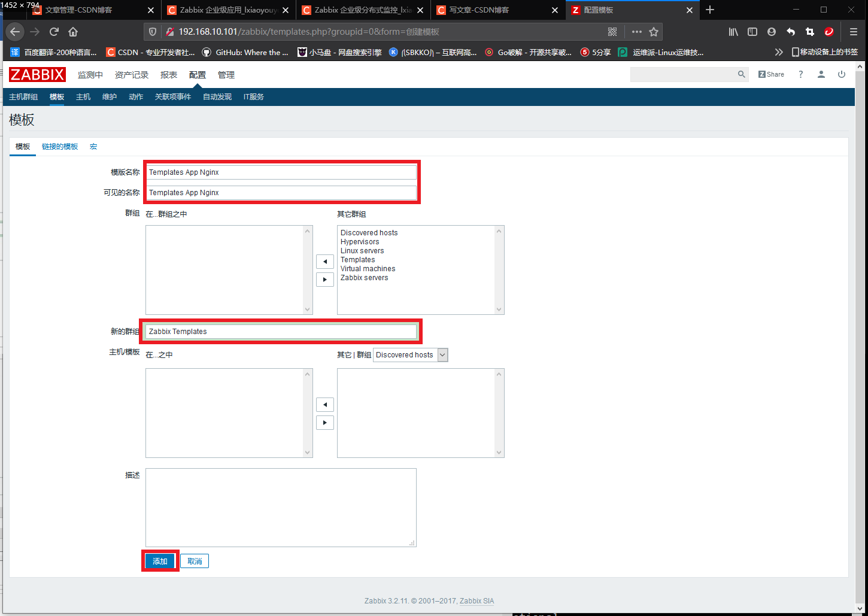Go to 维护 submenu
868x616 pixels.
(x=110, y=97)
